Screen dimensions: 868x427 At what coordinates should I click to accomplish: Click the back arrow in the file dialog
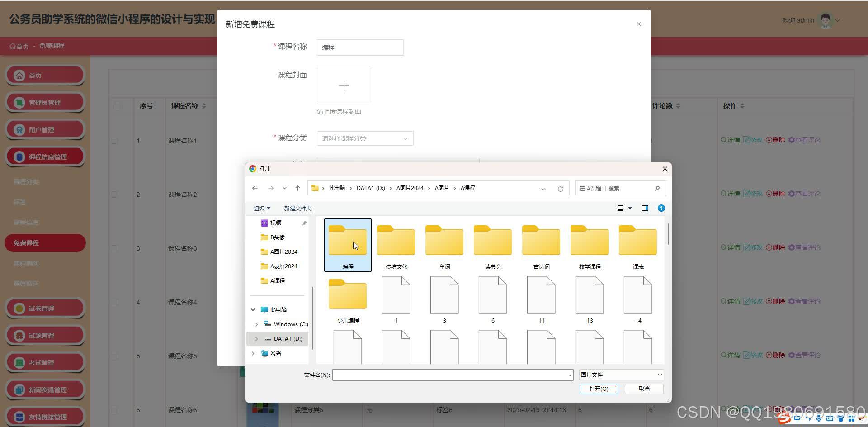pyautogui.click(x=255, y=188)
